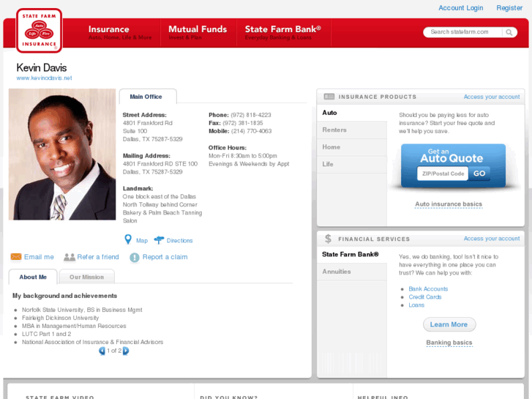Click the Directions link

click(x=179, y=240)
